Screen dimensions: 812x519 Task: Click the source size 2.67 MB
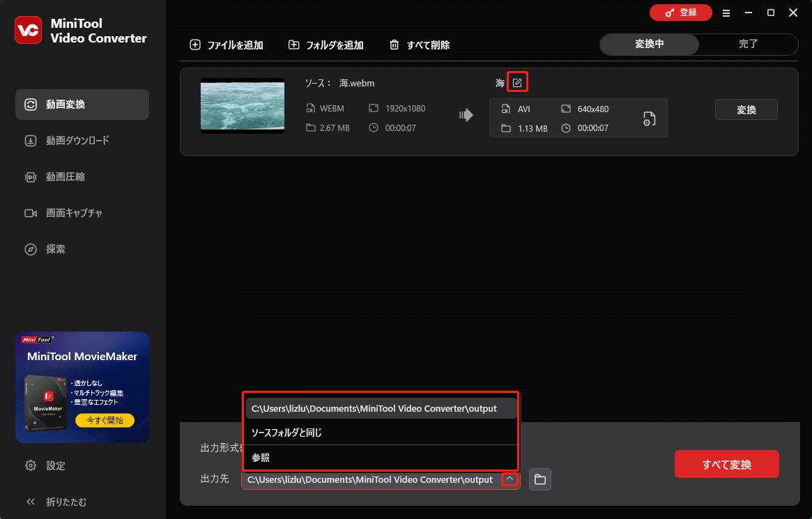pyautogui.click(x=335, y=127)
